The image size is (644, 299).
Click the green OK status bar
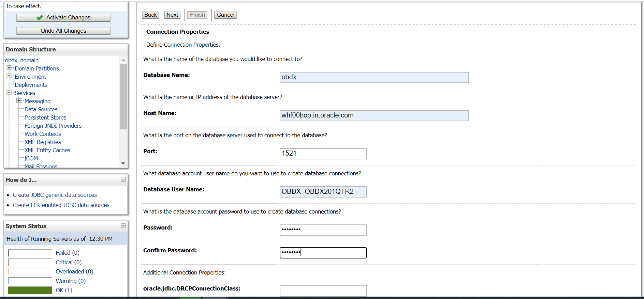click(30, 290)
